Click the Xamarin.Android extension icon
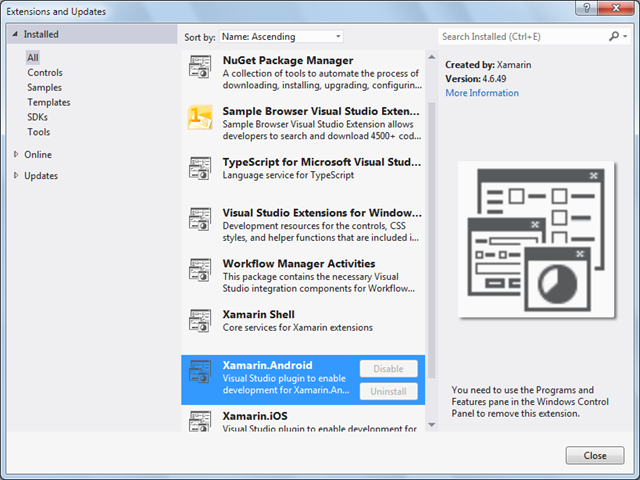The height and width of the screenshot is (480, 640). click(200, 371)
